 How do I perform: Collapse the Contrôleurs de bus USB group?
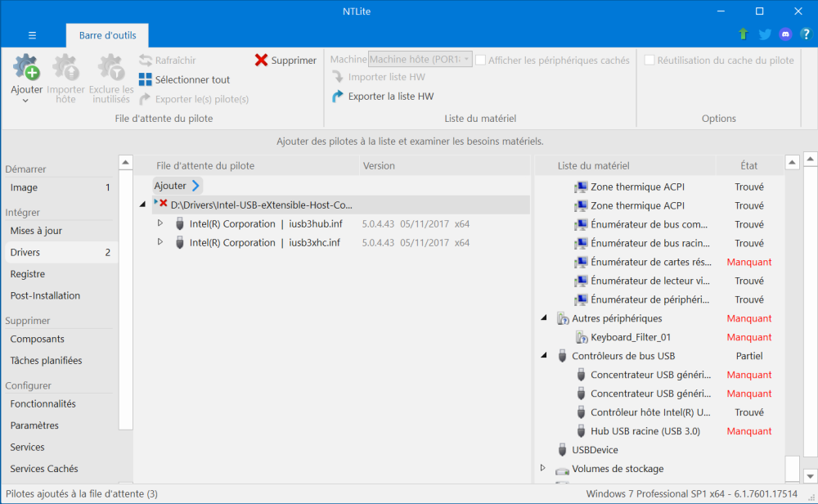[544, 356]
